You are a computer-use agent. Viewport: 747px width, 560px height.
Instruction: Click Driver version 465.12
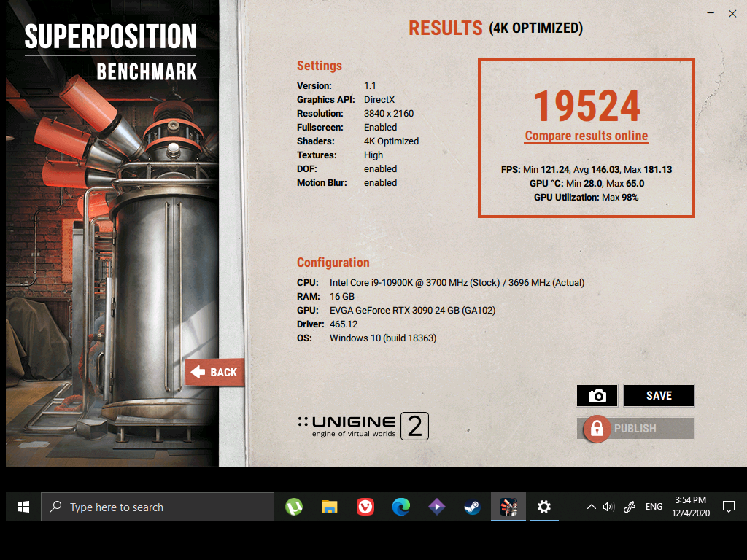[344, 324]
